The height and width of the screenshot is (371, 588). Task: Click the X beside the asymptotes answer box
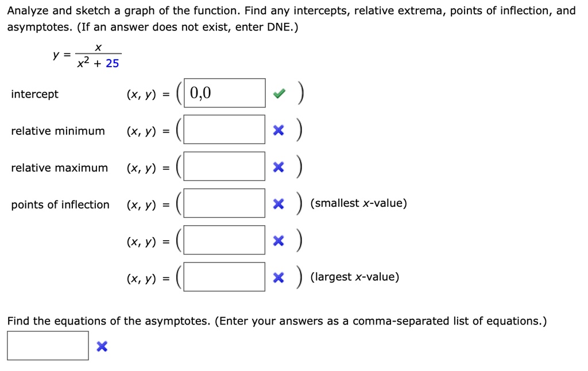coord(102,346)
